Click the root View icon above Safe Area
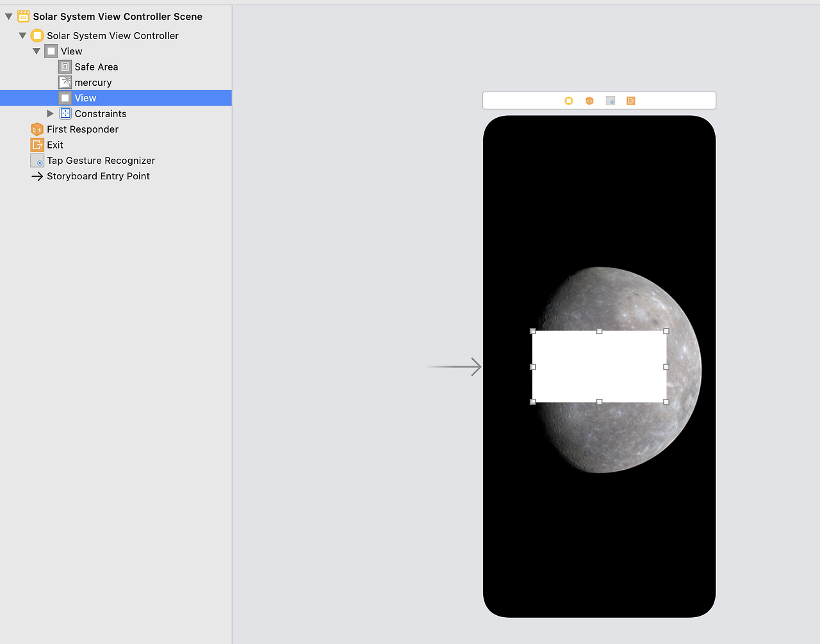The width and height of the screenshot is (820, 644). 51,51
